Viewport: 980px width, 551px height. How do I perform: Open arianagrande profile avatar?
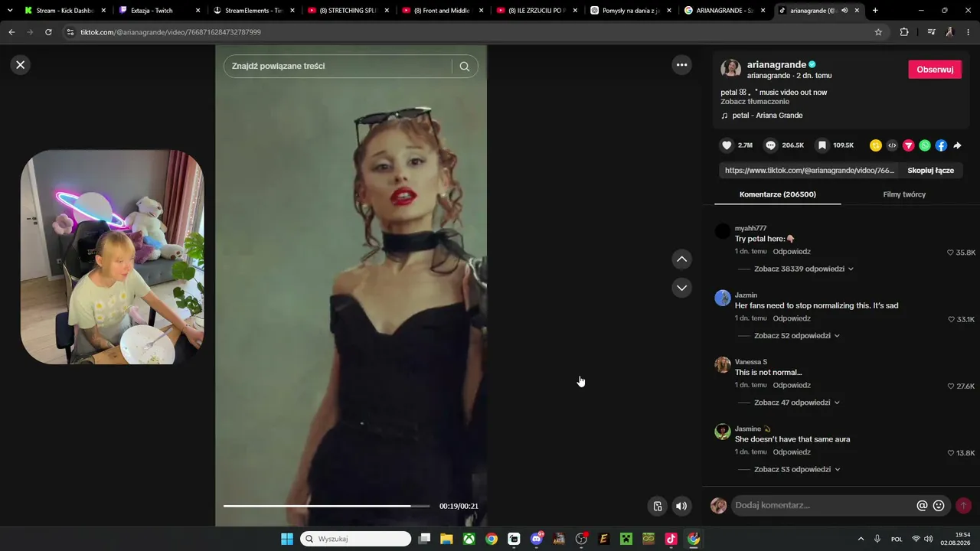click(730, 69)
